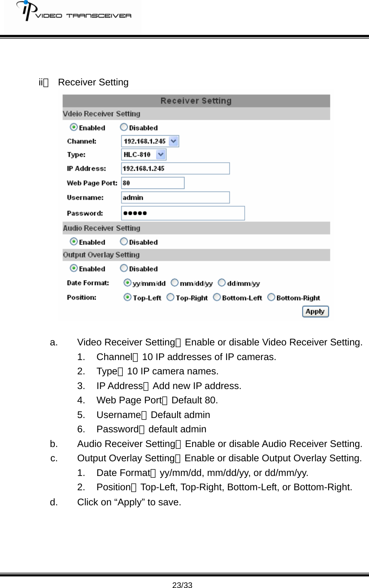This screenshot has width=369, height=588.
Task: Disable Output Overlay Setting
Action: (x=124, y=267)
